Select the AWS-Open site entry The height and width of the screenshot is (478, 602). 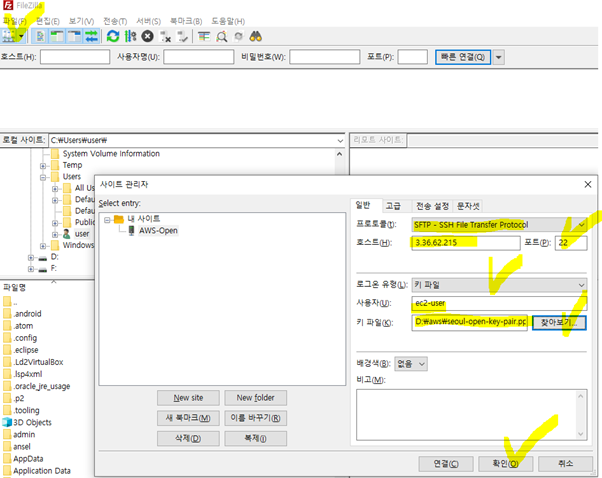[158, 230]
